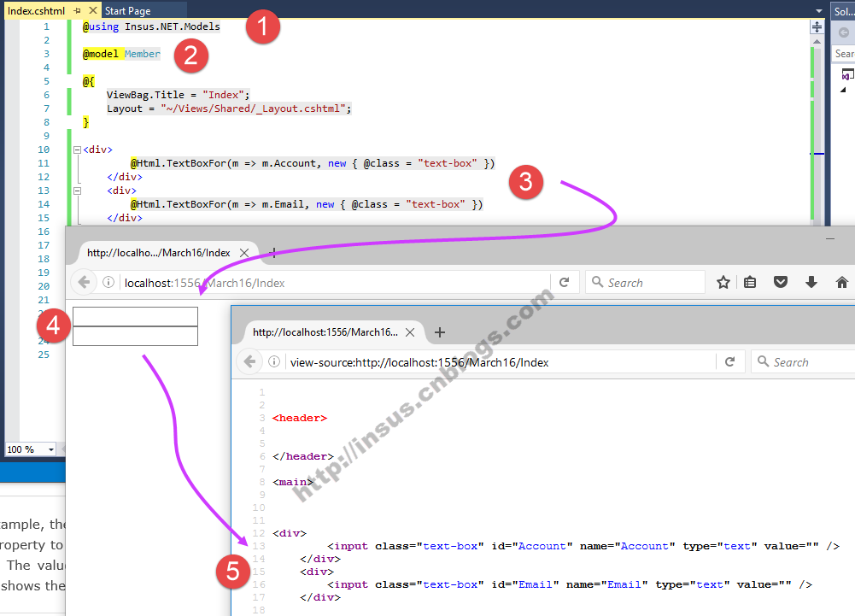855x616 pixels.
Task: Open the 100 % zoom dropdown
Action: click(x=51, y=449)
